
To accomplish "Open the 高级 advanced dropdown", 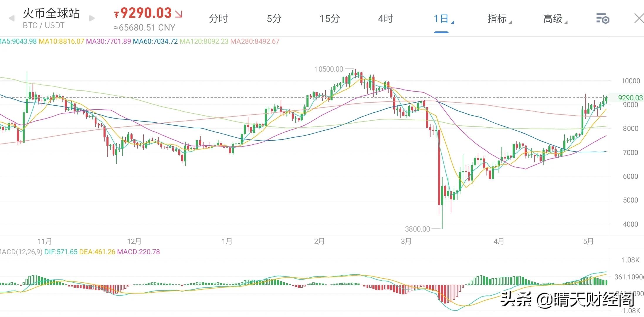I will [x=554, y=19].
